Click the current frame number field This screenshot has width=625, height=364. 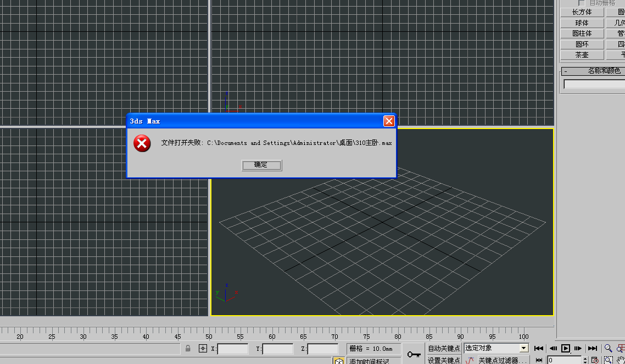click(x=565, y=360)
